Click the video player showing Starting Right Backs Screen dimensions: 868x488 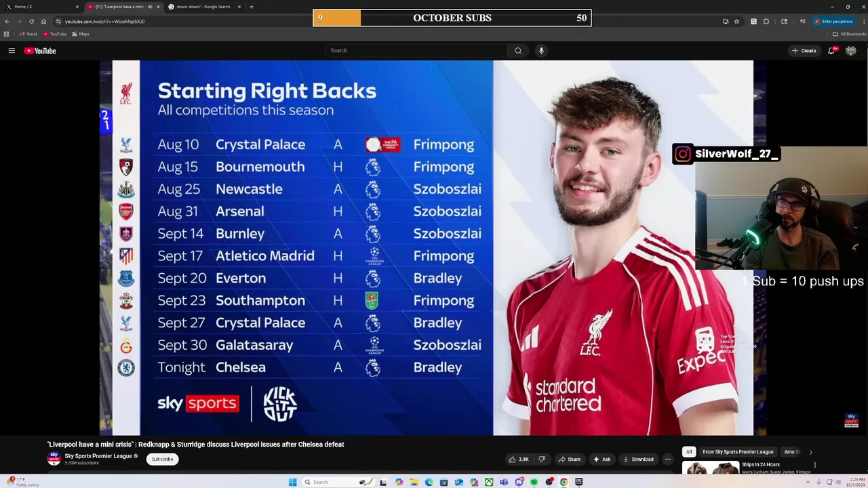433,247
